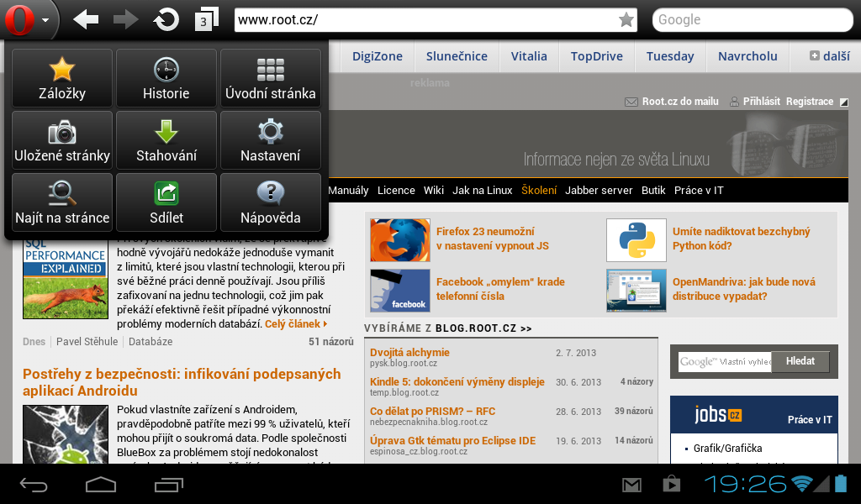861x504 pixels.
Task: Open the Firefox 23 article thumbnail
Action: pos(400,240)
